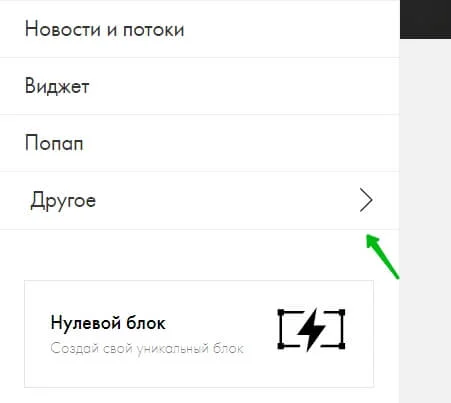
Task: Add a Zero Block via its card
Action: click(x=199, y=334)
